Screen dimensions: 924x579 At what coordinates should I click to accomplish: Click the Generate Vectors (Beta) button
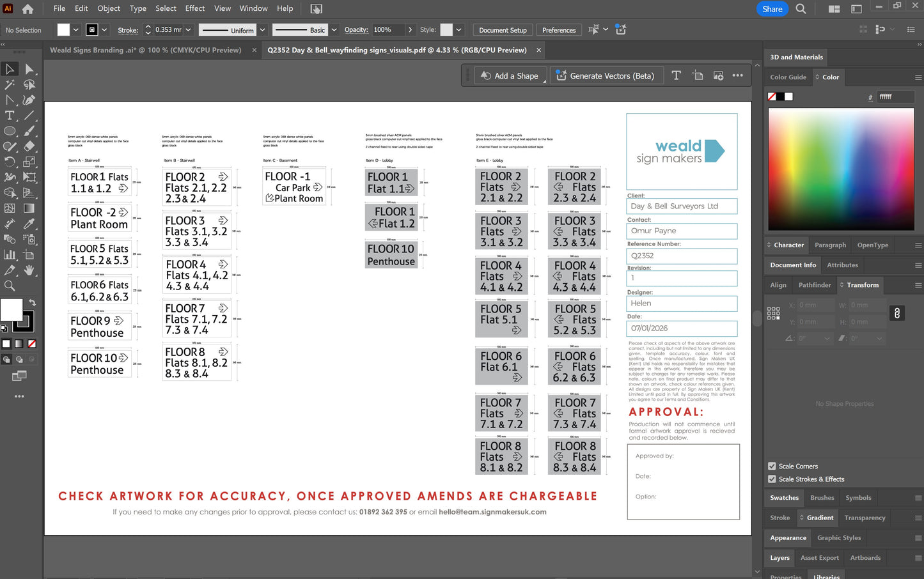606,75
